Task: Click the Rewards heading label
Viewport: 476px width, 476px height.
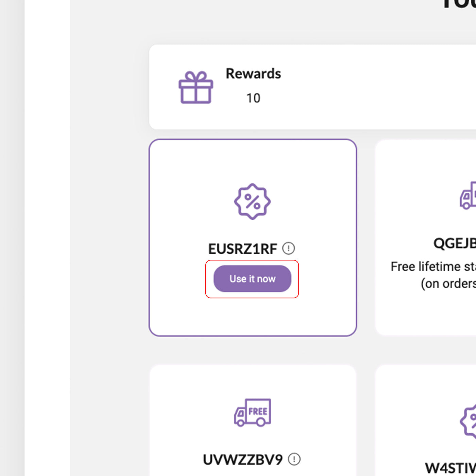Action: pyautogui.click(x=253, y=73)
